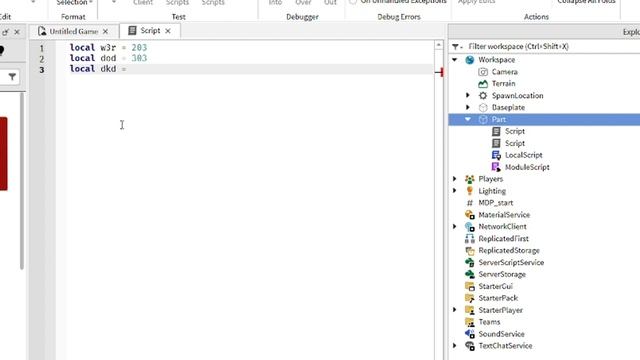The height and width of the screenshot is (360, 640).
Task: Click the value 203 on line 1
Action: click(x=139, y=48)
